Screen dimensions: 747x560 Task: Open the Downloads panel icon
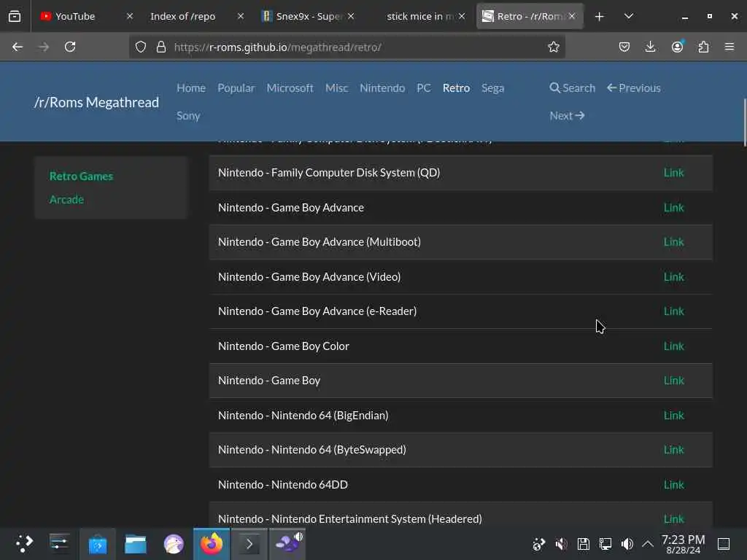click(x=650, y=47)
